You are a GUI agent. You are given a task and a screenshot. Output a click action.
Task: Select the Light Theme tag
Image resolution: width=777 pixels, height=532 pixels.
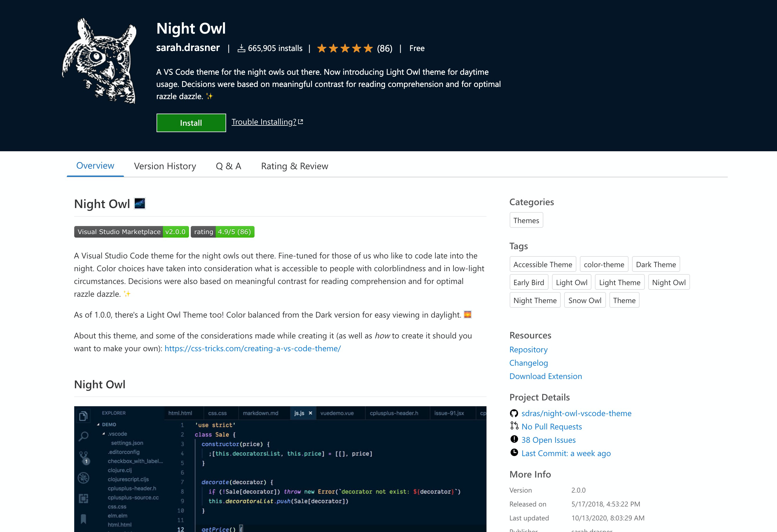click(x=620, y=283)
